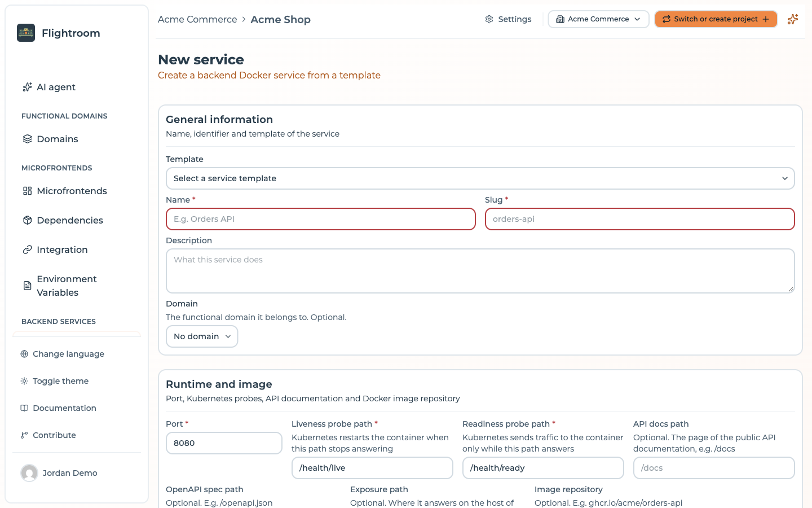
Task: Click the Integration sidebar label
Action: point(62,249)
